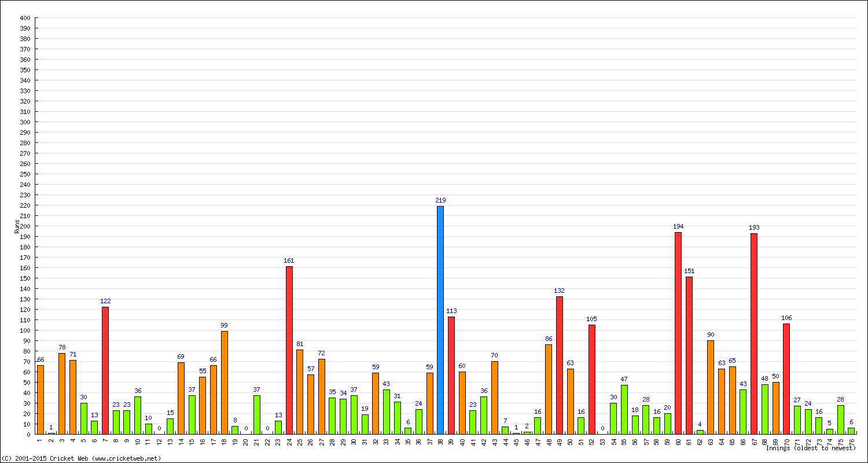Click the orange 69 bar at innings 14

pyautogui.click(x=181, y=398)
